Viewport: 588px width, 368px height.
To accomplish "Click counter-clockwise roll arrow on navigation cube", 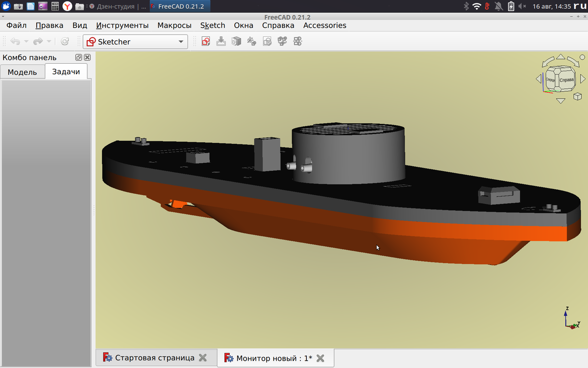I will 547,62.
